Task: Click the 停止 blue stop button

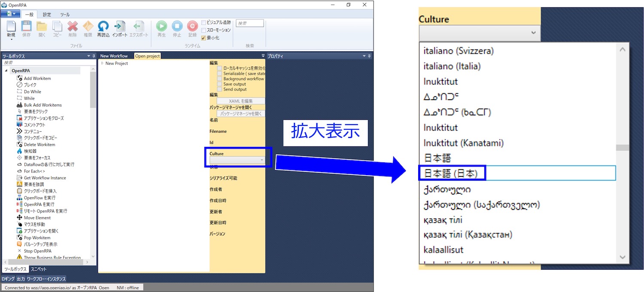Action: click(177, 26)
